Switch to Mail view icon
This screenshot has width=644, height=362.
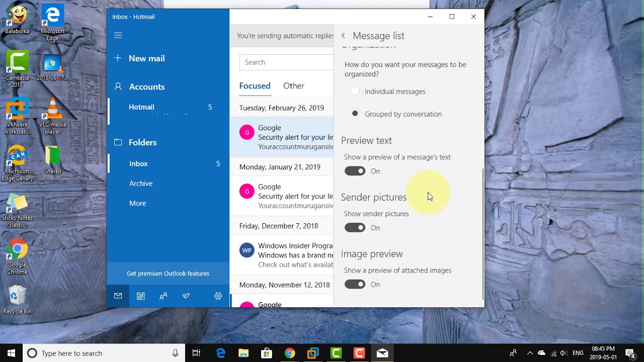tap(118, 296)
